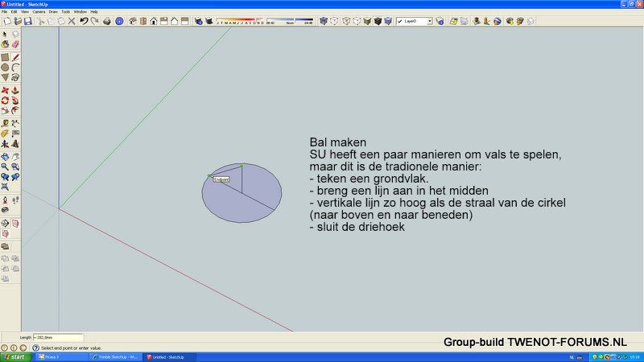644x362 pixels.
Task: Activate the Move tool
Action: 5,90
